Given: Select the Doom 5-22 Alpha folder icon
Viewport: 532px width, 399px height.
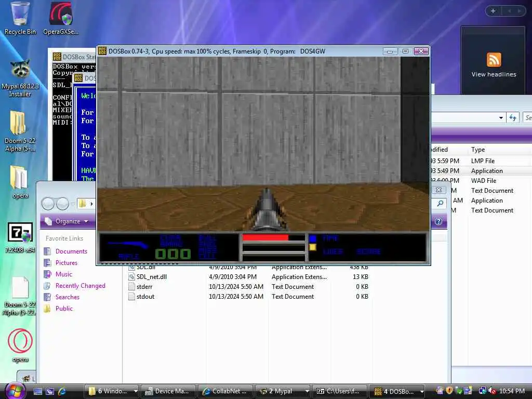Looking at the screenshot, I should pyautogui.click(x=18, y=123).
